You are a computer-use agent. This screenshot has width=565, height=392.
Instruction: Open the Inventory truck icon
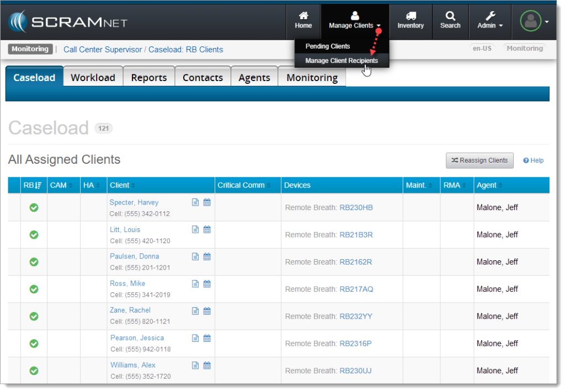point(411,17)
